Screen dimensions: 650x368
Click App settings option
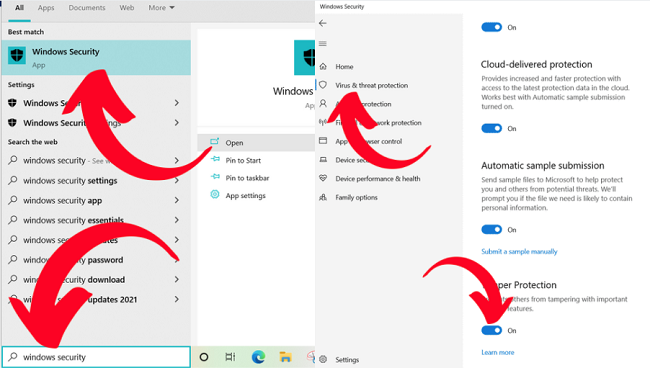tap(245, 196)
